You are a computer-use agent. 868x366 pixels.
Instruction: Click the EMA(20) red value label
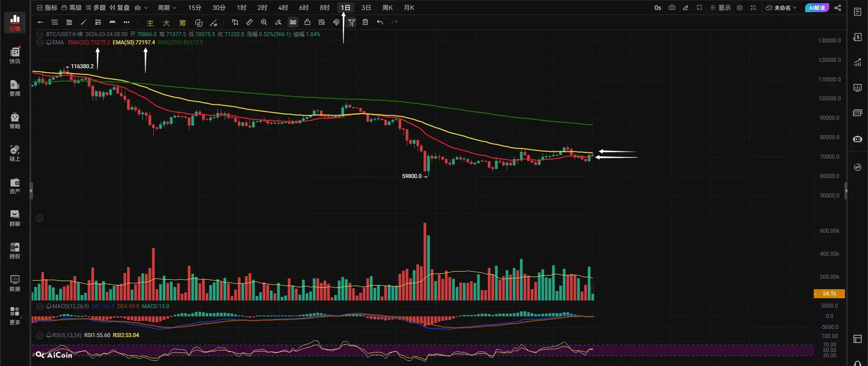pos(89,42)
